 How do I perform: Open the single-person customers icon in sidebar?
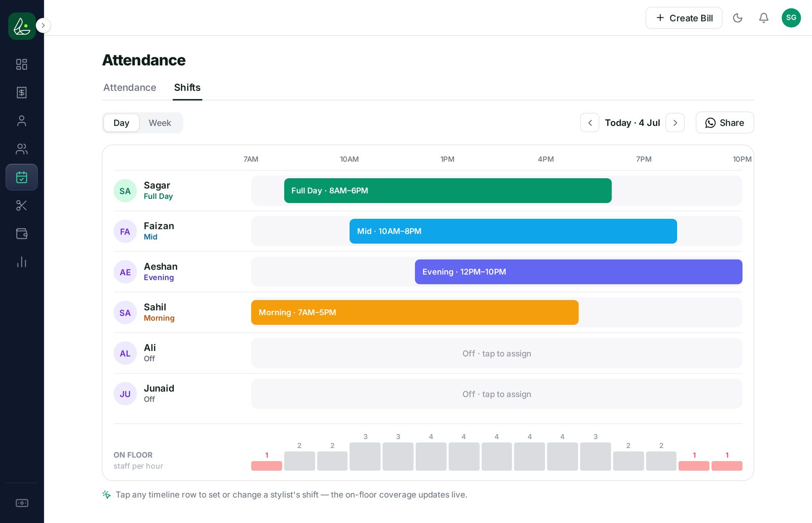coord(22,121)
